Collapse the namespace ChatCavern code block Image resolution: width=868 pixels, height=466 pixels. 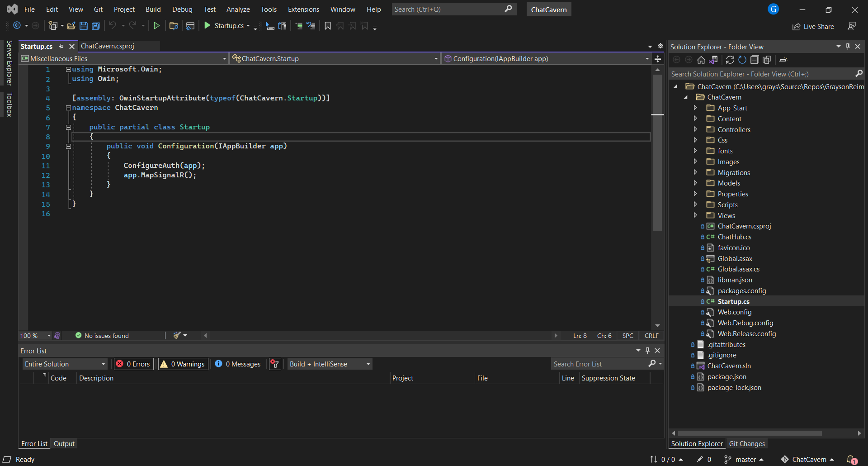click(x=68, y=108)
